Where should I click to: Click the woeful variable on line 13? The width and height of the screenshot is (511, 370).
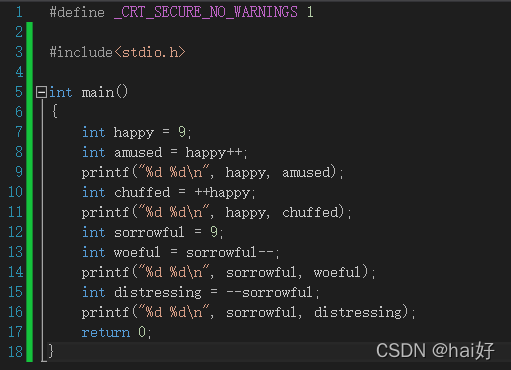(137, 252)
